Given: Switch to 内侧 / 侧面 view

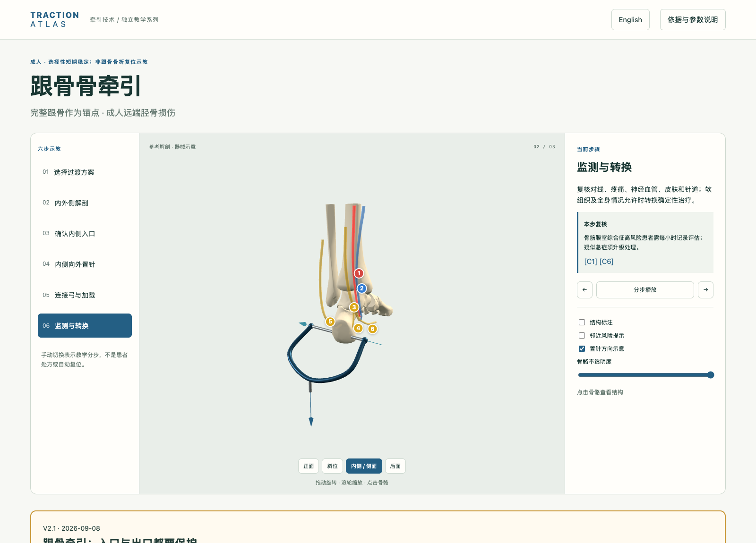Looking at the screenshot, I should 364,466.
